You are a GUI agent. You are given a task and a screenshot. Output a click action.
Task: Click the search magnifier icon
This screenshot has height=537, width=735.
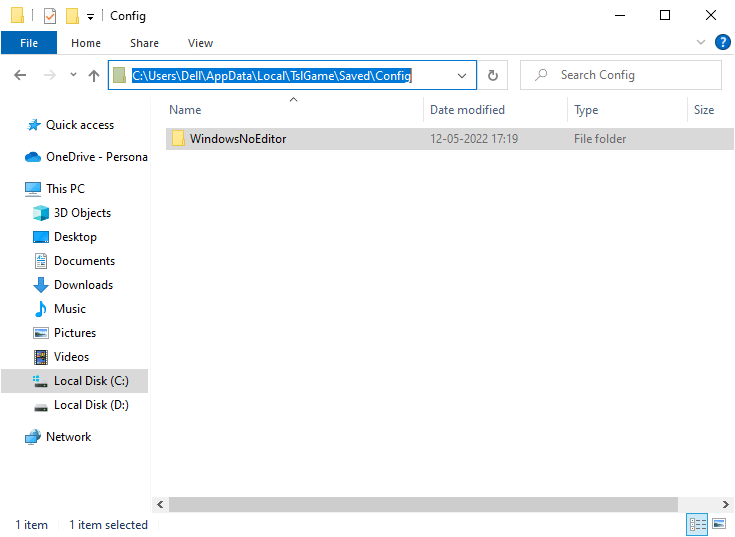tap(541, 75)
